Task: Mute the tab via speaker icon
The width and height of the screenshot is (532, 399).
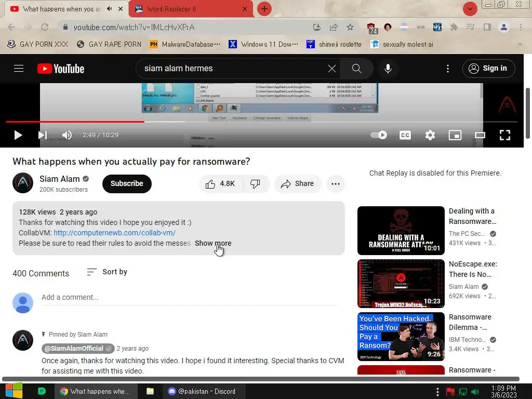Action: point(109,9)
